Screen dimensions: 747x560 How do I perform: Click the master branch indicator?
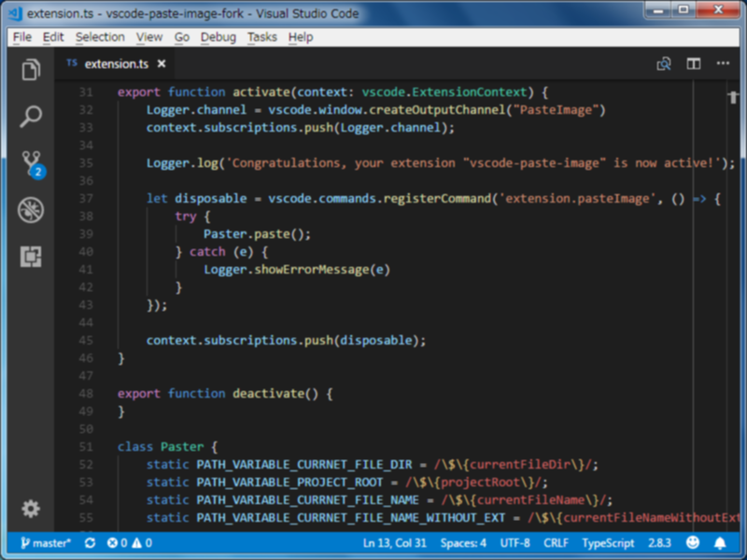pos(46,543)
